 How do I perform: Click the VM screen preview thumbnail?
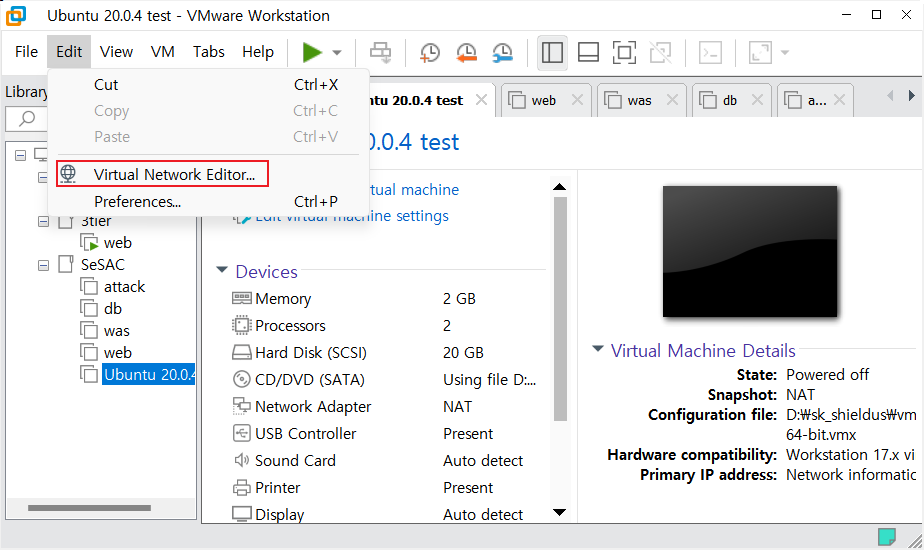(x=750, y=252)
